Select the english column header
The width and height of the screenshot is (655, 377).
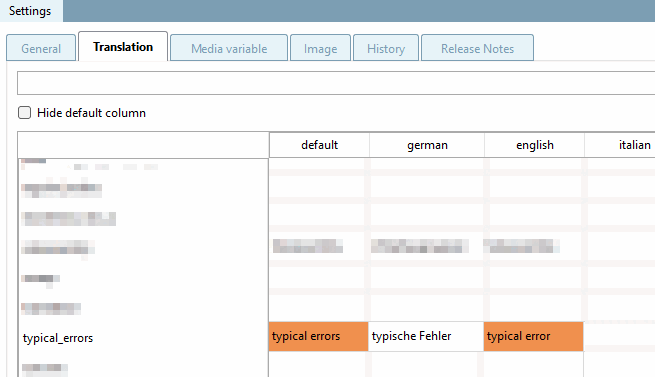pyautogui.click(x=535, y=145)
